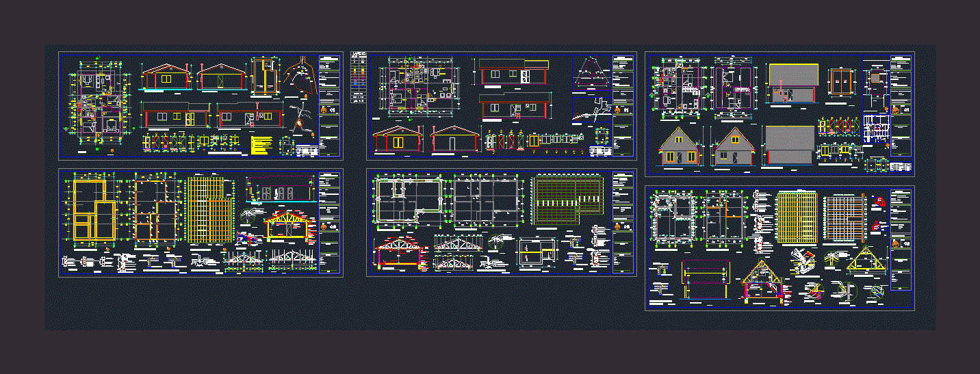980x374 pixels.
Task: Click the title block column of the middle top sheet
Action: 623,106
